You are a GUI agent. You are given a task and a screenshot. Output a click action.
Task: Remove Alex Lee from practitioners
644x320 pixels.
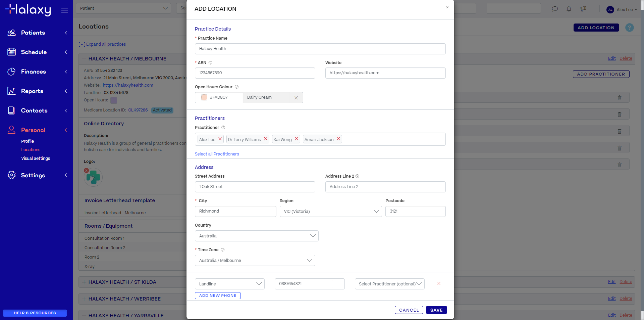point(220,139)
